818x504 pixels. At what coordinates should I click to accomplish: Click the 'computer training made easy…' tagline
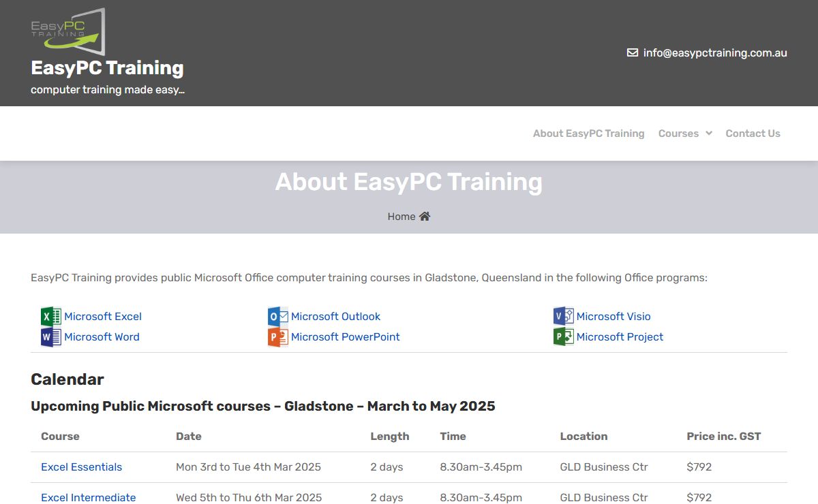pos(108,89)
